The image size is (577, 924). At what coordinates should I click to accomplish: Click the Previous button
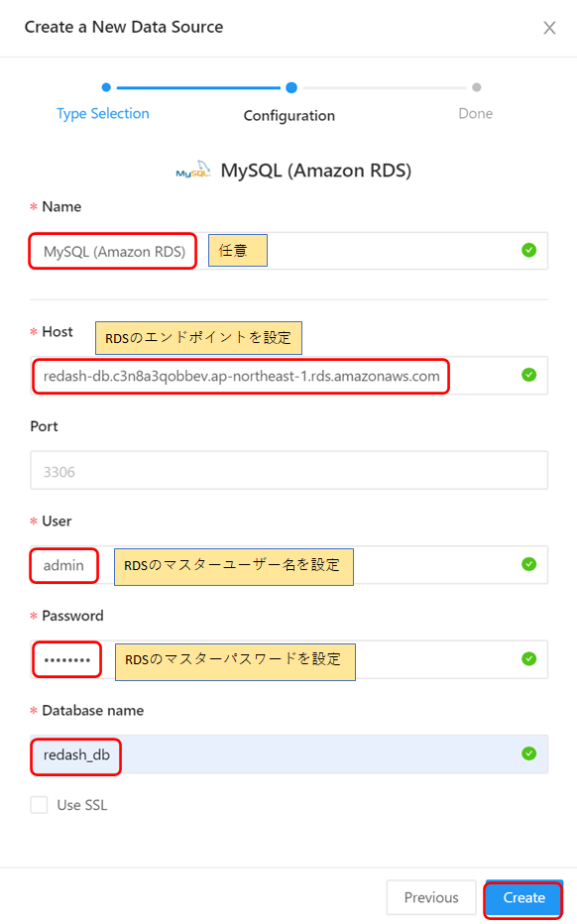(x=431, y=897)
